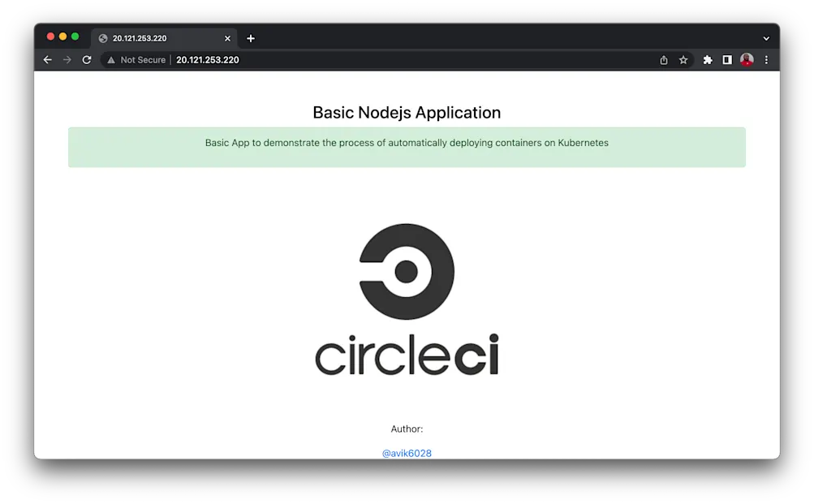Click the Not Secure label
This screenshot has width=814, height=504.
pos(143,59)
